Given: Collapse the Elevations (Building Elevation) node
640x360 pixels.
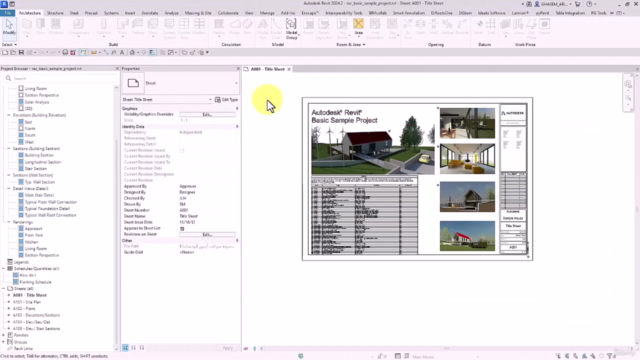Looking at the screenshot, I should pyautogui.click(x=9, y=115).
